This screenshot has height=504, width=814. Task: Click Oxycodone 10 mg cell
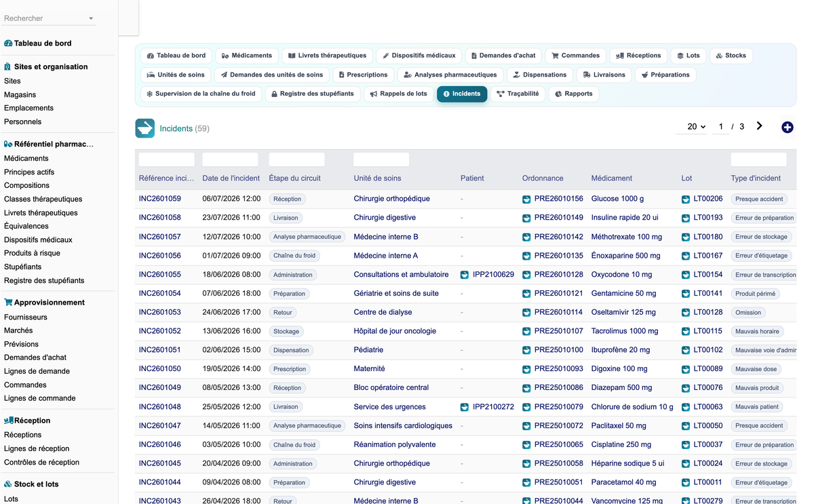pos(621,275)
